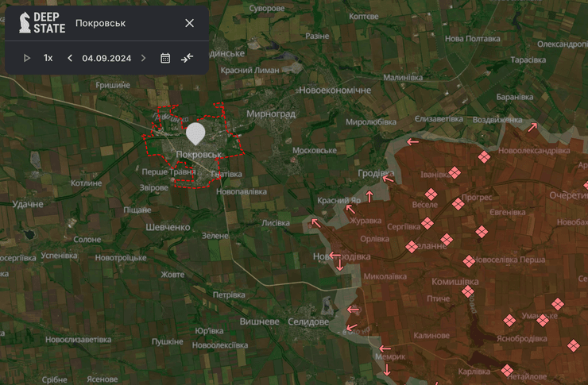Image resolution: width=588 pixels, height=385 pixels.
Task: Click the Мирноград city label
Action: pos(270,114)
